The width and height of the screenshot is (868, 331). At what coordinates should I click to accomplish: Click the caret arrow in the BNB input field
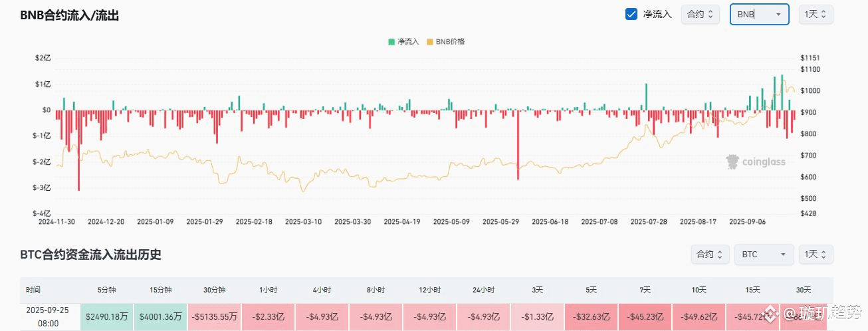point(777,14)
